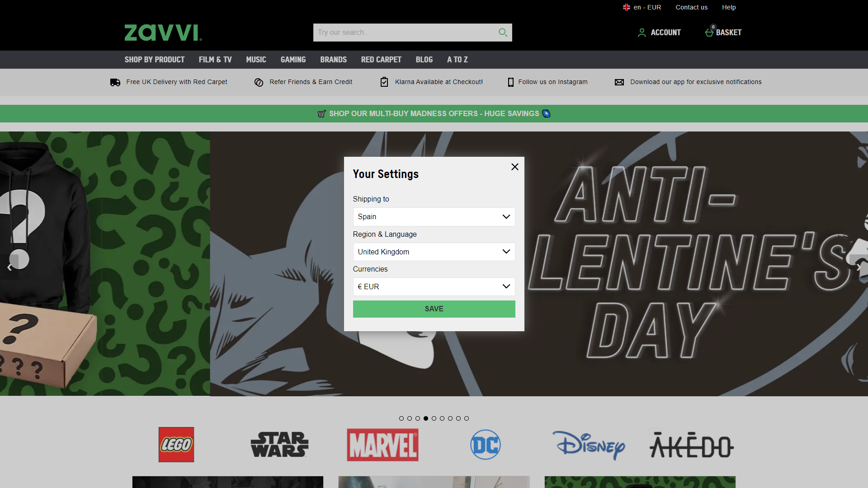Open en - EUR locale selector
Viewport: 868px width, 488px height.
tap(642, 7)
